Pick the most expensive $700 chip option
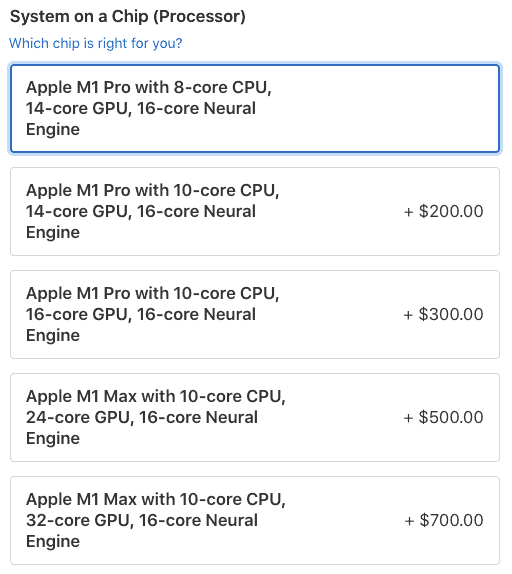512x574 pixels. (x=255, y=520)
